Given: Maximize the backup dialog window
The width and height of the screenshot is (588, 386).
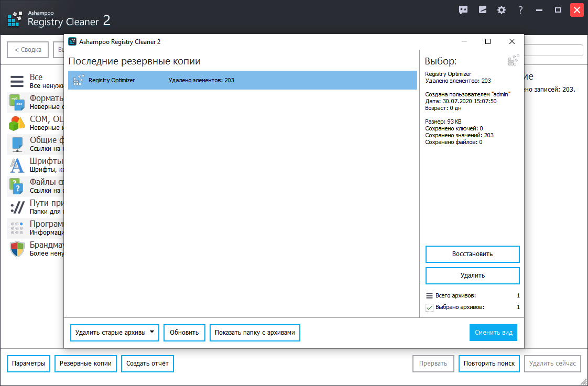Looking at the screenshot, I should (488, 41).
